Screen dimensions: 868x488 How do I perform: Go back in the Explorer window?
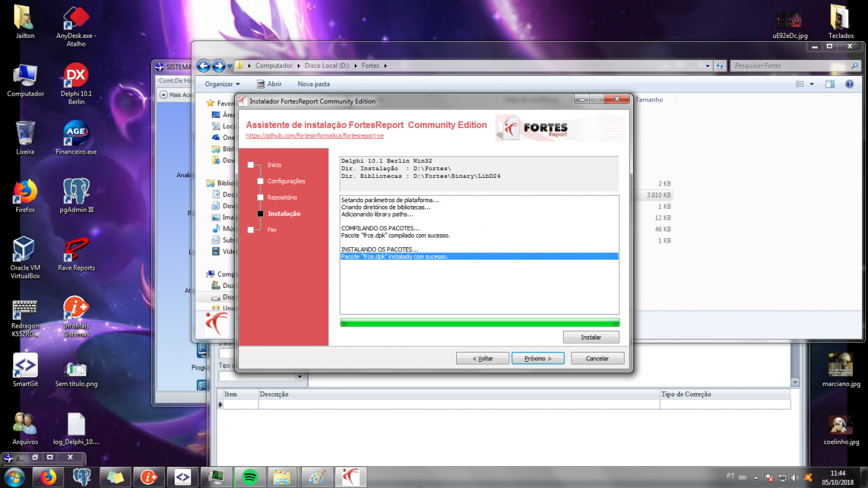pyautogui.click(x=204, y=65)
